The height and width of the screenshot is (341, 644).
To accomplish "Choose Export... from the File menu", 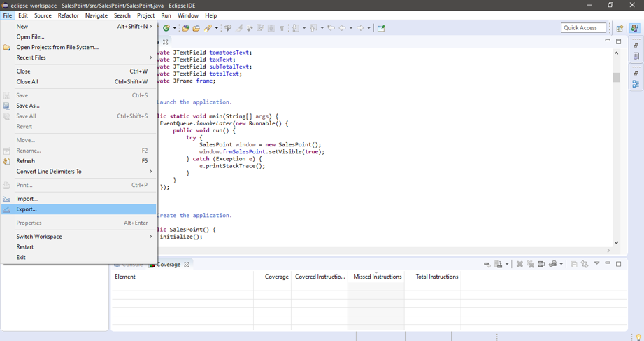I will (x=78, y=209).
